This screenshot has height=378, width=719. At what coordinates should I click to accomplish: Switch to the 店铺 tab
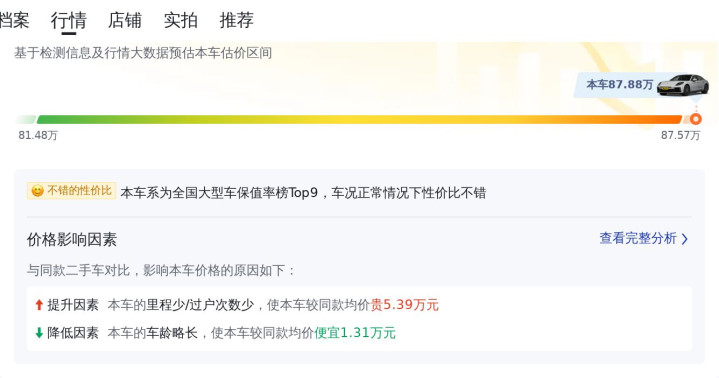[x=125, y=21]
